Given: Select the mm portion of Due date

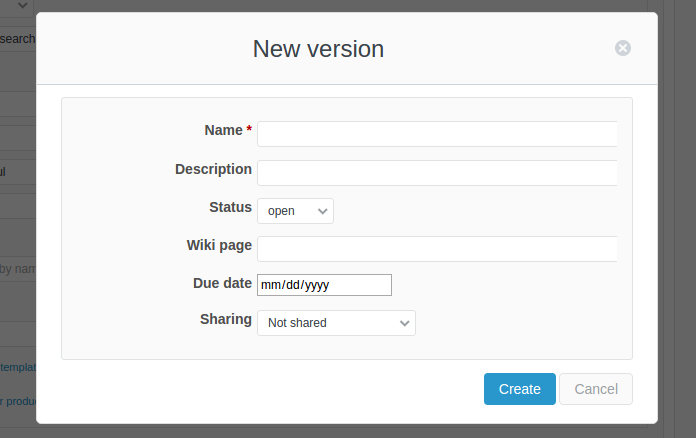Looking at the screenshot, I should click(x=269, y=285).
